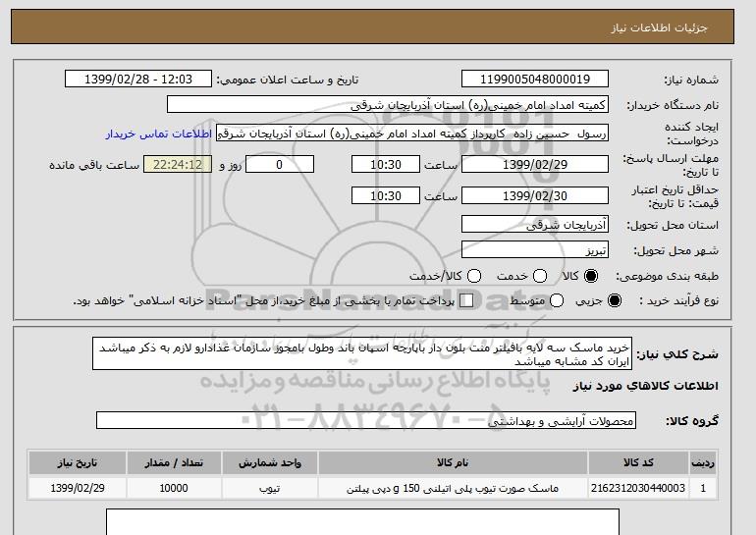The height and width of the screenshot is (535, 756).
Task: Toggle Islamic treasury bonds payment checkbox
Action: pyautogui.click(x=466, y=300)
